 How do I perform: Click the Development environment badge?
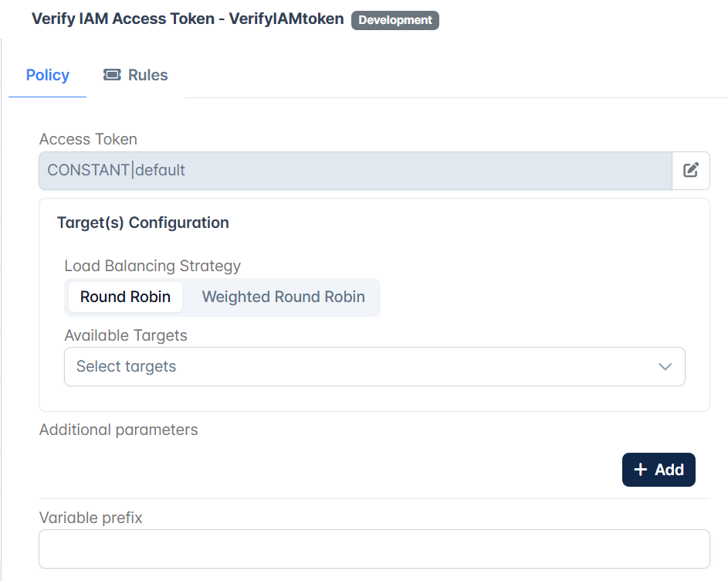[x=395, y=20]
